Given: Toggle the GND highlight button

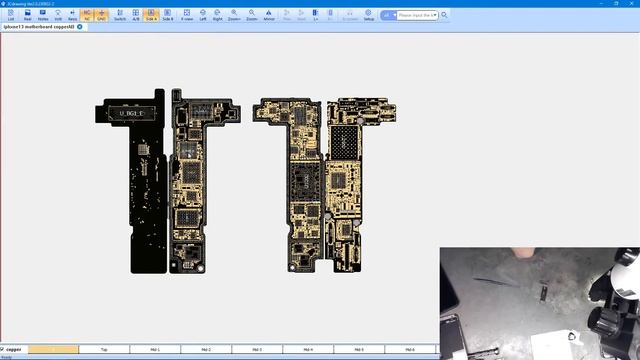Looking at the screenshot, I should (101, 15).
